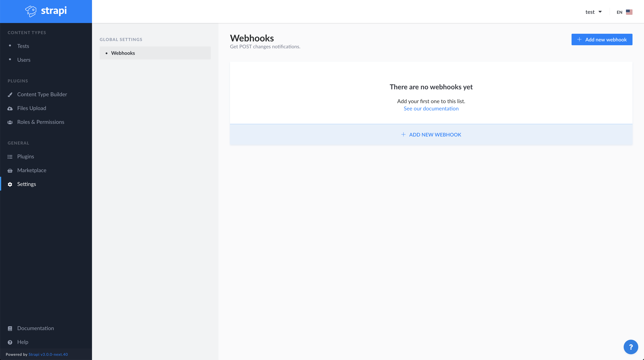Screen dimensions: 644x360
Task: Click the blue Add new webhook button
Action: (x=601, y=39)
